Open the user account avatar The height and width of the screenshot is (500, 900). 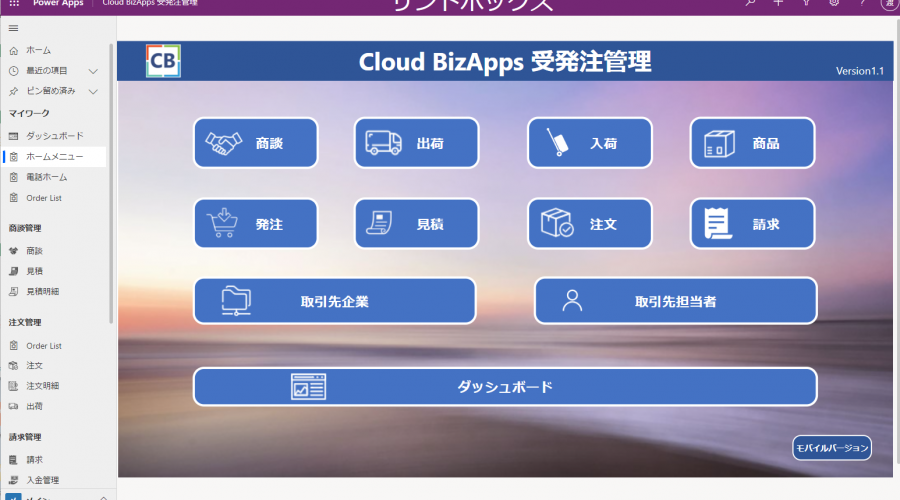coord(890,3)
